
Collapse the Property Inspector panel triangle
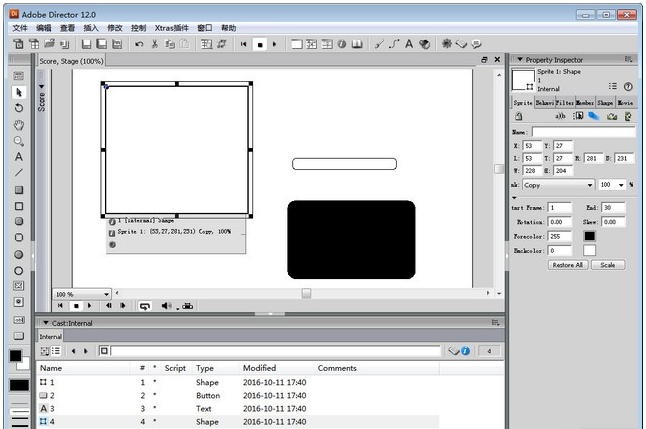520,59
